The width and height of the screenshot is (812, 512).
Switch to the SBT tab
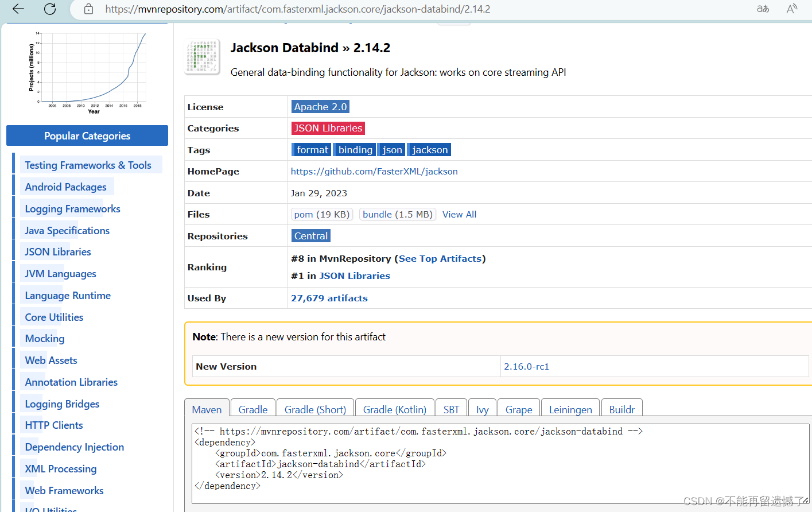coord(451,409)
